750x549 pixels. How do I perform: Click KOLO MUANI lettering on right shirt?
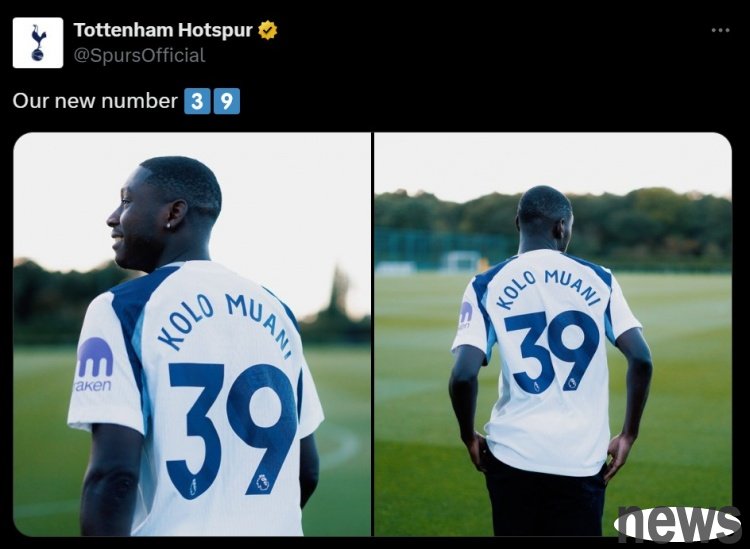[x=548, y=288]
